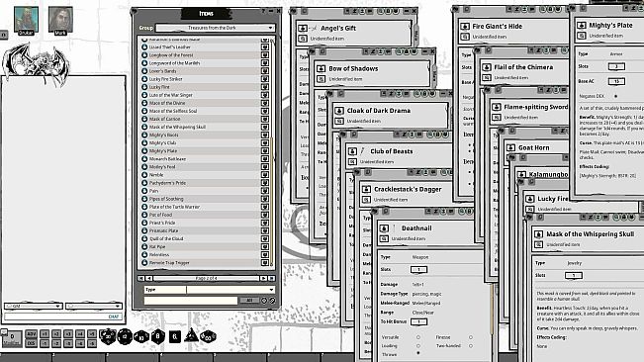Click Deathnail window identified status icon
This screenshot has height=362, width=644.
pos(384,239)
